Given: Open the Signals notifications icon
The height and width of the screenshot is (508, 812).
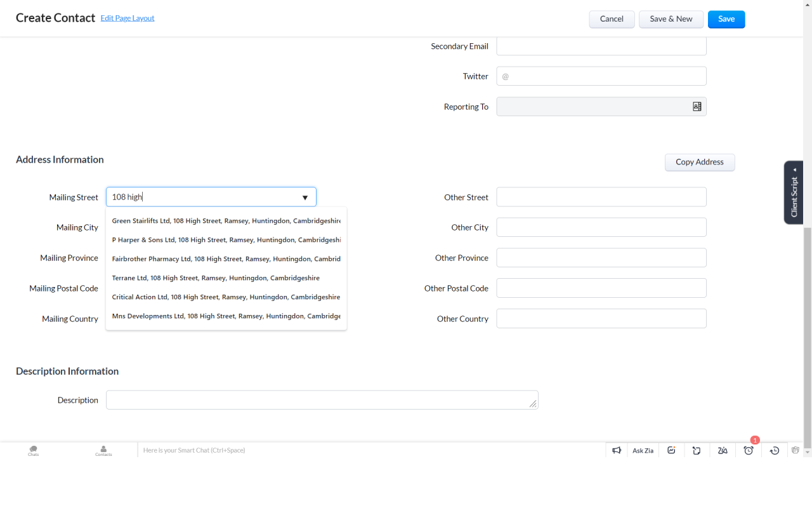Looking at the screenshot, I should point(671,450).
